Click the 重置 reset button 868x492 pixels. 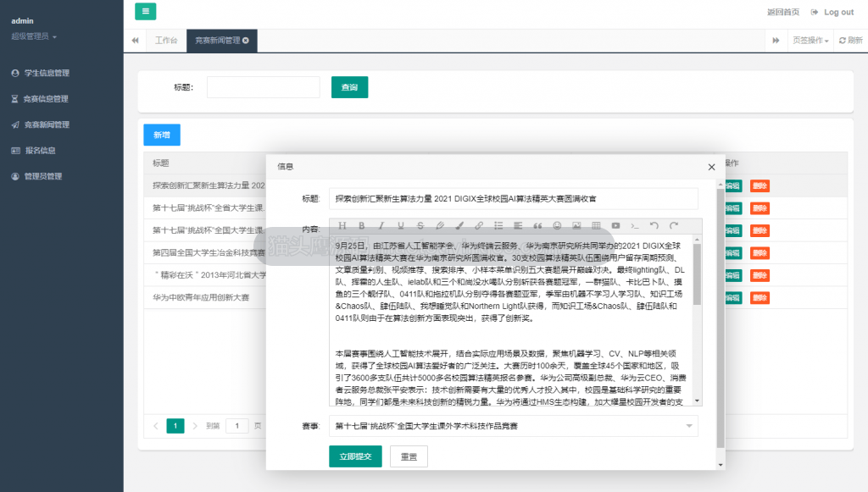pyautogui.click(x=409, y=456)
